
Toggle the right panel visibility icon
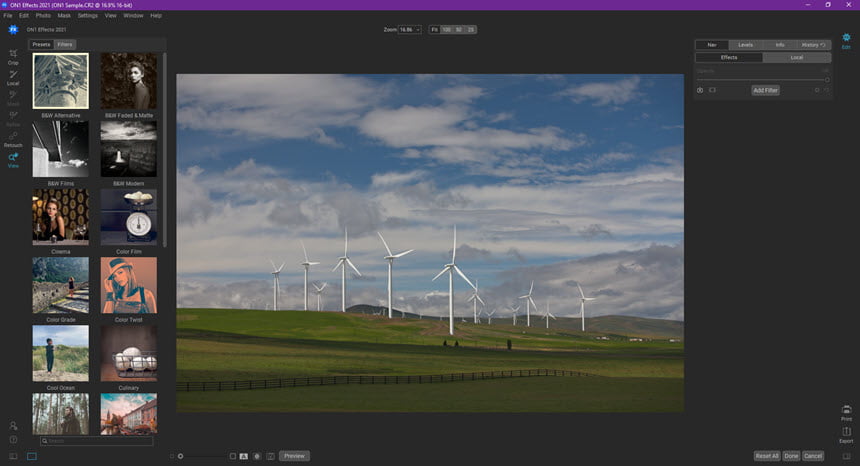846,456
